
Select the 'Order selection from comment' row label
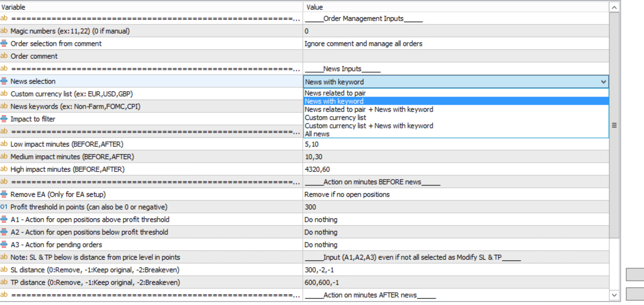[x=56, y=44]
